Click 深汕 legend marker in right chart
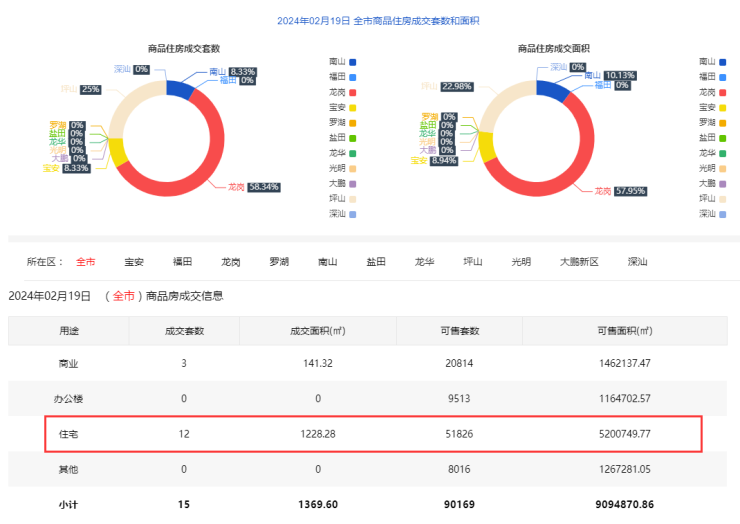The image size is (740, 524). pyautogui.click(x=723, y=214)
